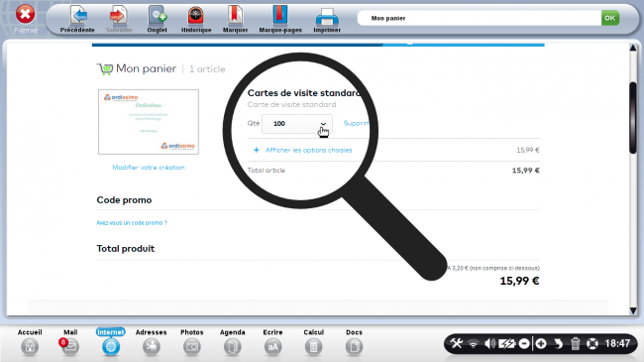Screen dimensions: 644x362
Task: Bookmark this page with Marquer icon
Action: pos(236,16)
